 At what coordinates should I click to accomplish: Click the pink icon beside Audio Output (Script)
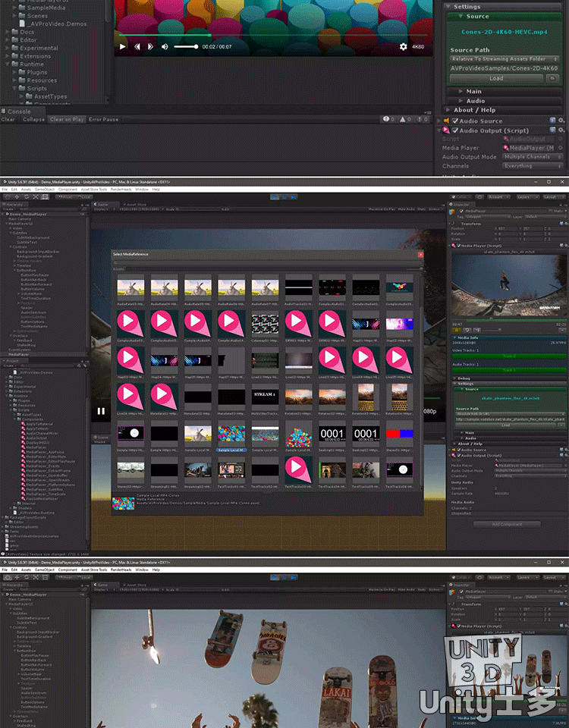coord(446,130)
